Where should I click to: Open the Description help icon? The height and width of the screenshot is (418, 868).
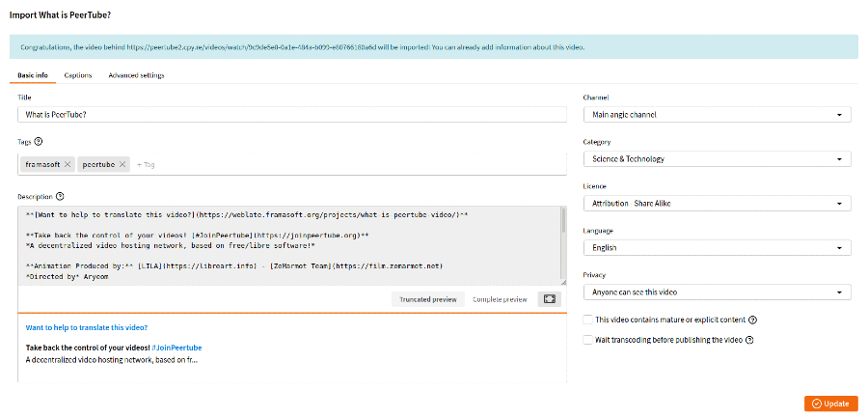[x=61, y=196]
